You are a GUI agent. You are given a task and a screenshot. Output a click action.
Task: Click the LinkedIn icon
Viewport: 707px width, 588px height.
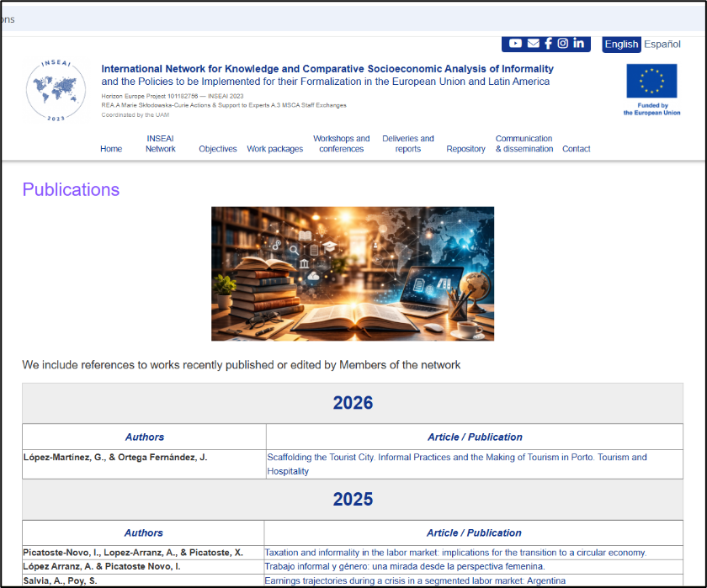click(x=579, y=44)
